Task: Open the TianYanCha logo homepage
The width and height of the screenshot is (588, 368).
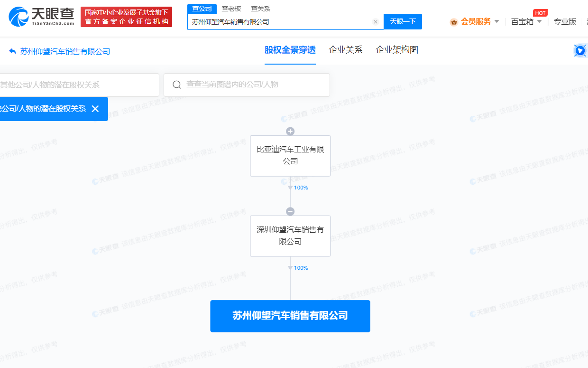Action: click(42, 17)
